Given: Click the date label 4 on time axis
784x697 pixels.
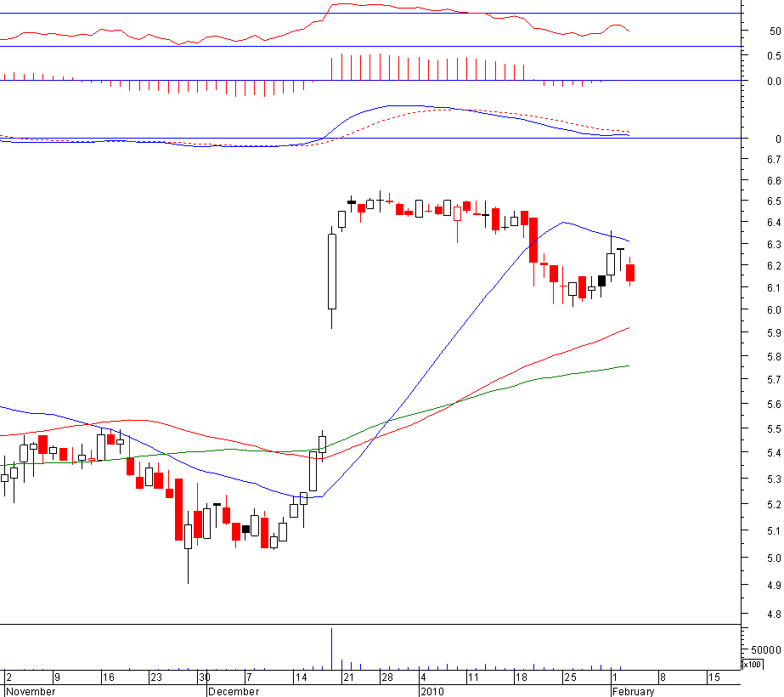Looking at the screenshot, I should [423, 677].
